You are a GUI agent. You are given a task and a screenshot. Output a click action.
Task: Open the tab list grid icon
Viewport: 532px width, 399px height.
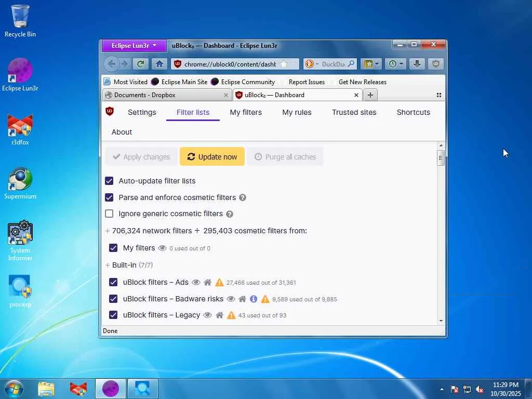(x=439, y=96)
